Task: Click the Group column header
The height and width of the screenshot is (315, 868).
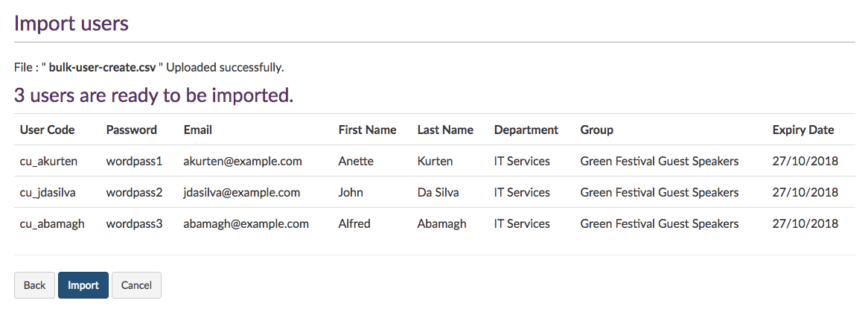Action: point(597,130)
